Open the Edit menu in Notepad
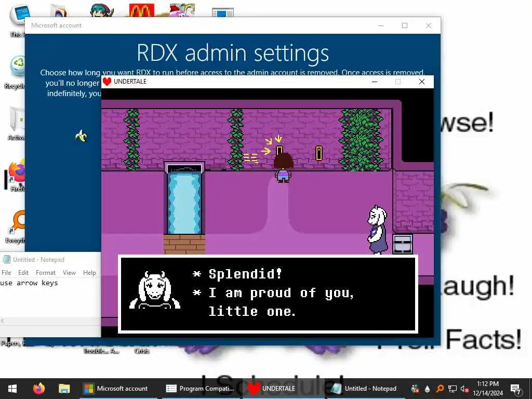The image size is (532, 399). tap(23, 273)
